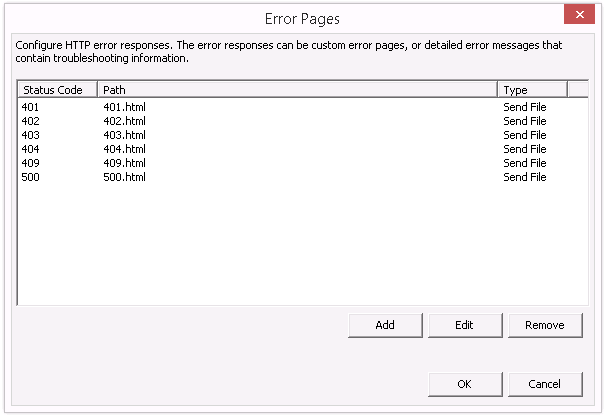This screenshot has width=607, height=417.
Task: Click the Remove button
Action: pyautogui.click(x=545, y=325)
